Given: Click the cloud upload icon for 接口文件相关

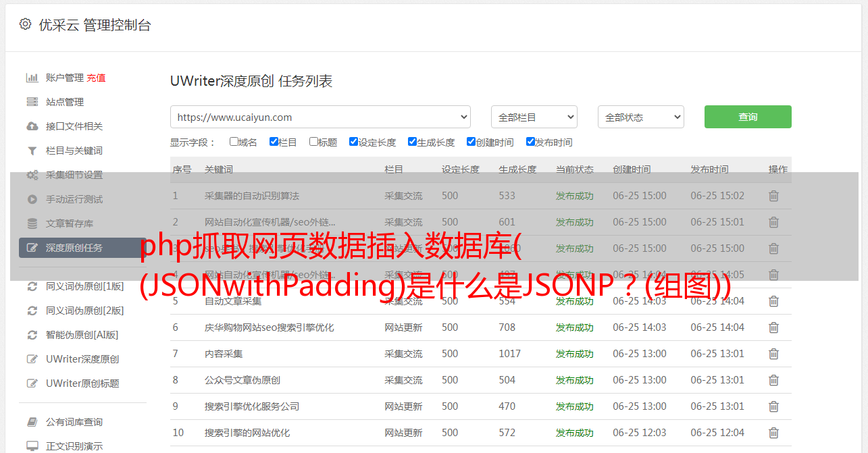Looking at the screenshot, I should (32, 126).
